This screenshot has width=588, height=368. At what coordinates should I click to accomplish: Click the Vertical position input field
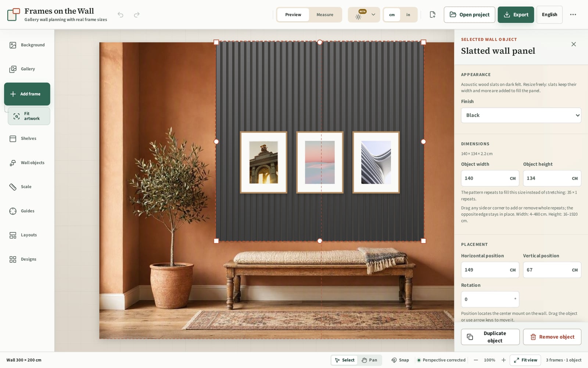pos(552,270)
